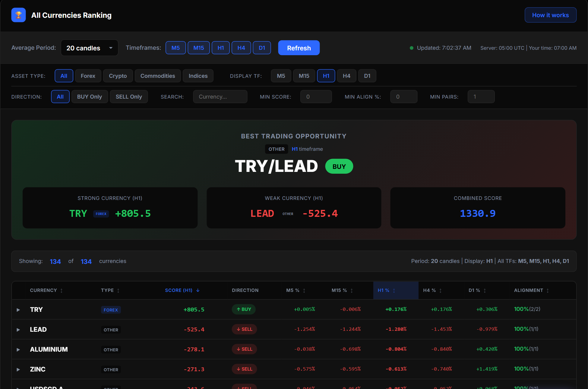Click the trophy logo icon
588x389 pixels.
coord(18,15)
